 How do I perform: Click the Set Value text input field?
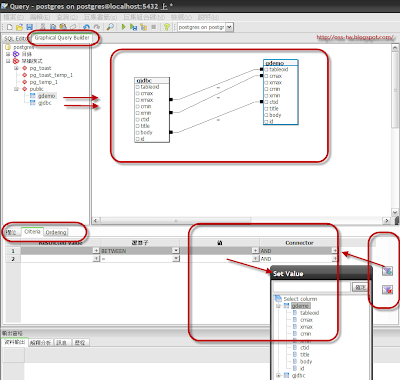(312, 287)
